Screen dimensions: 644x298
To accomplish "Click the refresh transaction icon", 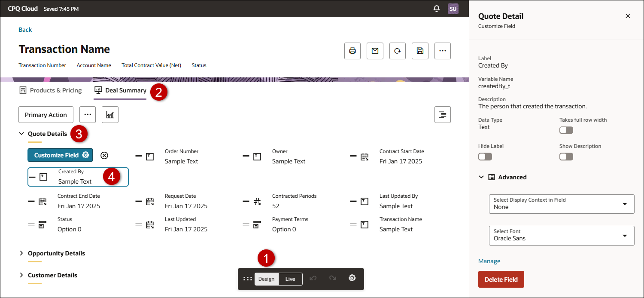I will [397, 51].
